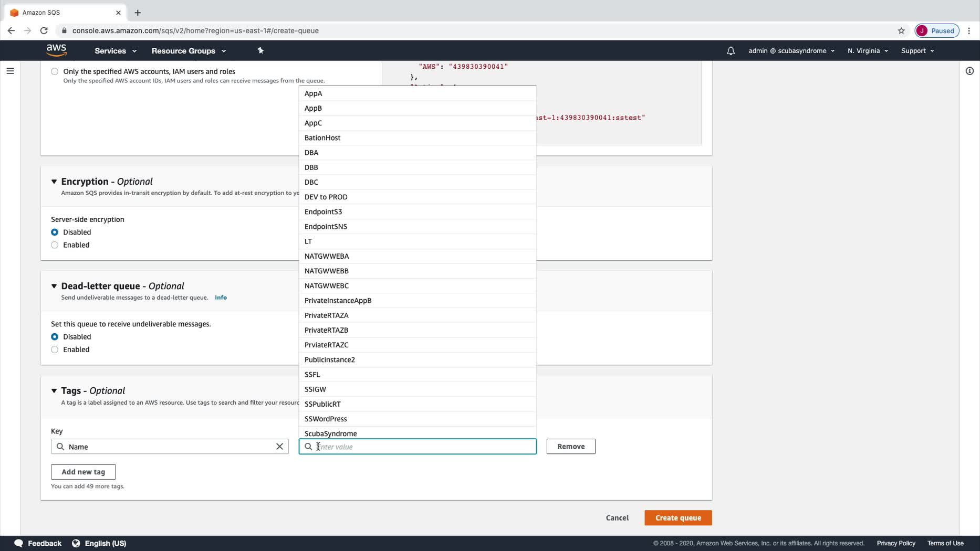Choose AppB from the value suggestions
The width and height of the screenshot is (980, 551).
click(418, 108)
